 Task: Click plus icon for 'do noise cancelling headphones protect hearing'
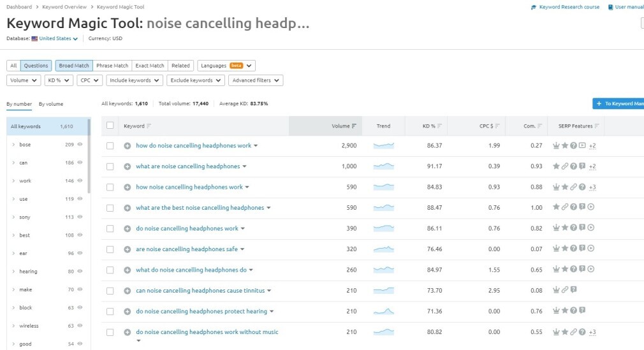(x=128, y=311)
